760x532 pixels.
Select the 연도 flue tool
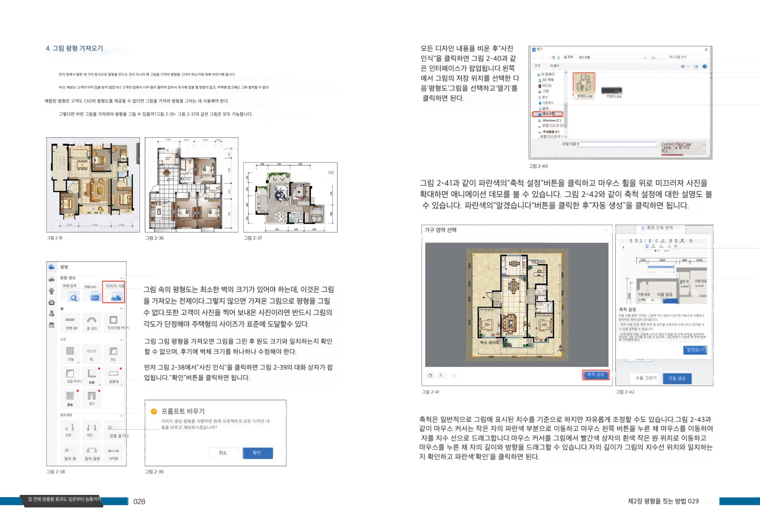[114, 354]
